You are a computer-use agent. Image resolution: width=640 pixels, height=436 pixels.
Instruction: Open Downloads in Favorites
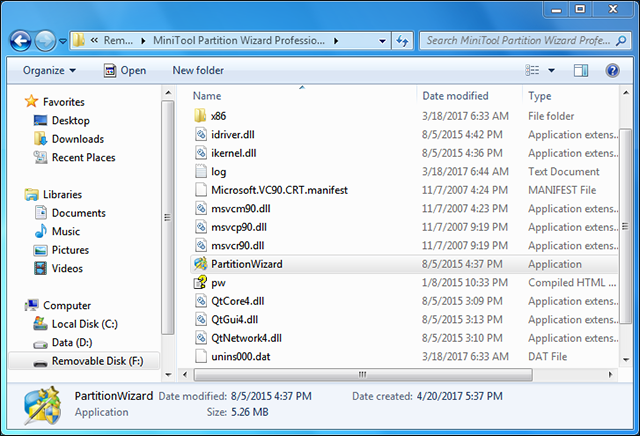click(x=69, y=139)
